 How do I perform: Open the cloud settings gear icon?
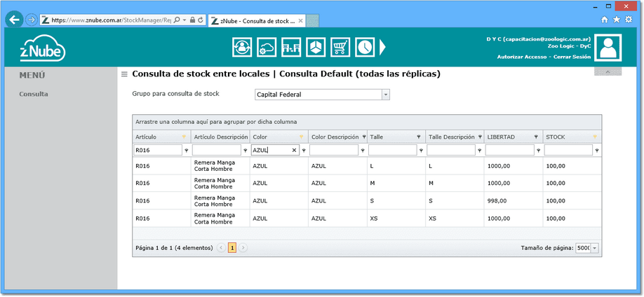pos(266,47)
